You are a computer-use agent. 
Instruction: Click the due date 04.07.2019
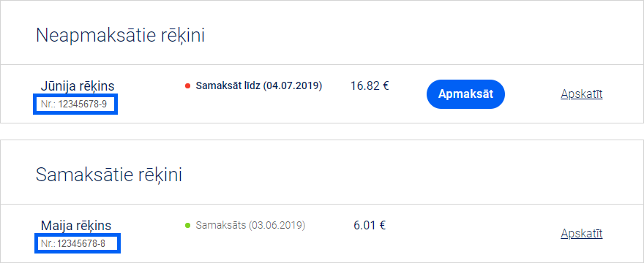point(293,85)
